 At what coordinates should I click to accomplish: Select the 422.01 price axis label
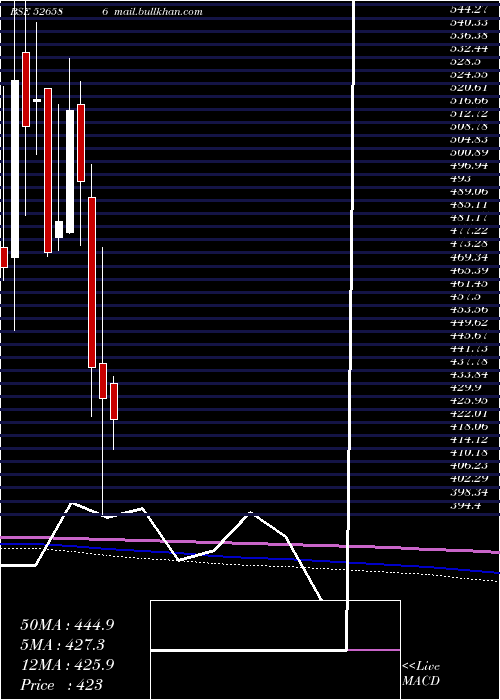click(468, 414)
